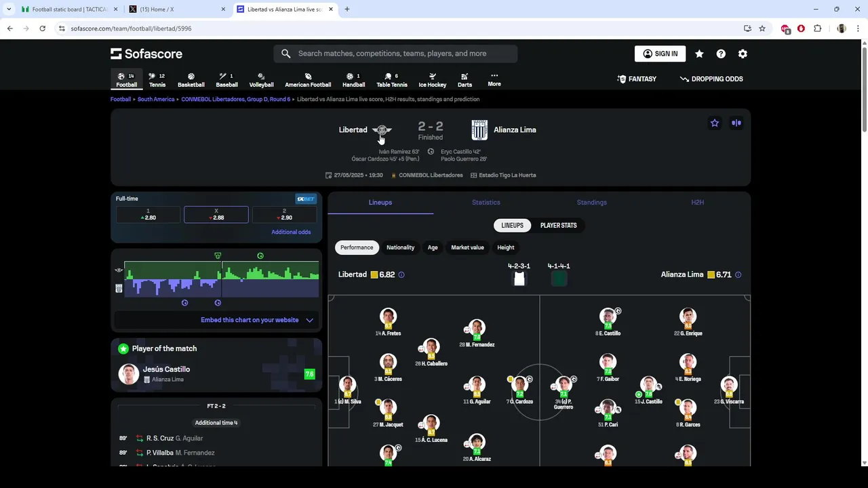Image resolution: width=868 pixels, height=488 pixels.
Task: Open favorites star in the header
Action: coord(699,54)
